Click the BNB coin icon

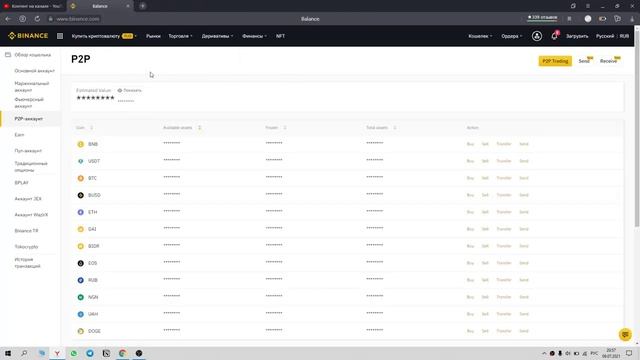click(80, 144)
